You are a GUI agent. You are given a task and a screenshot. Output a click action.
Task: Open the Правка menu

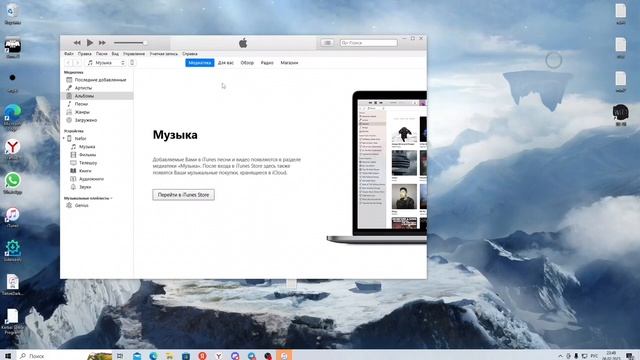click(x=84, y=53)
